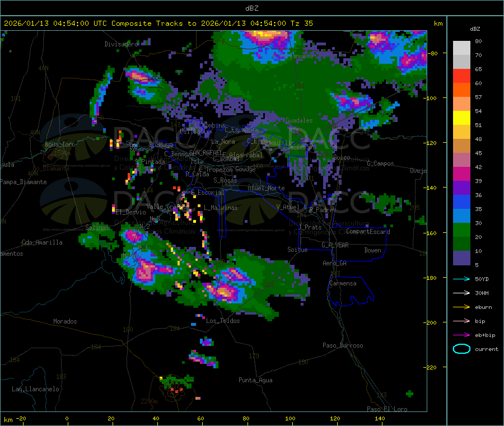Click the -80 km axis tick label

point(433,53)
